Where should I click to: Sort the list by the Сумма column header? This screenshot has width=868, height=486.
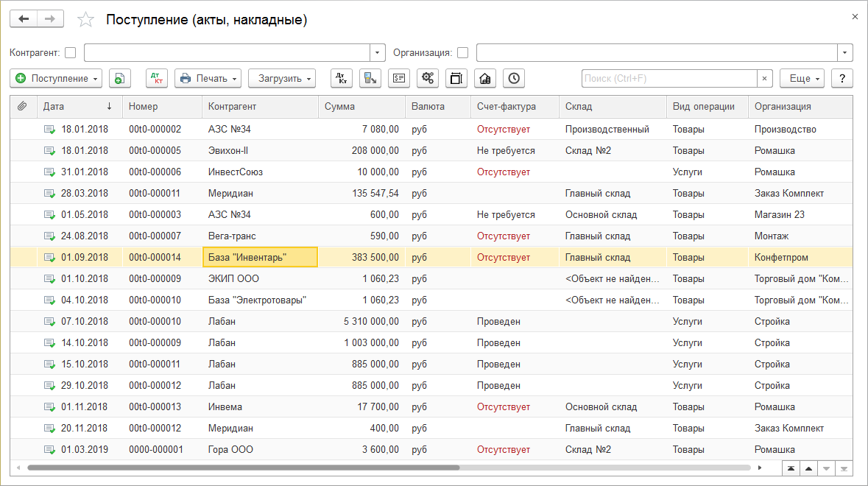pyautogui.click(x=361, y=106)
